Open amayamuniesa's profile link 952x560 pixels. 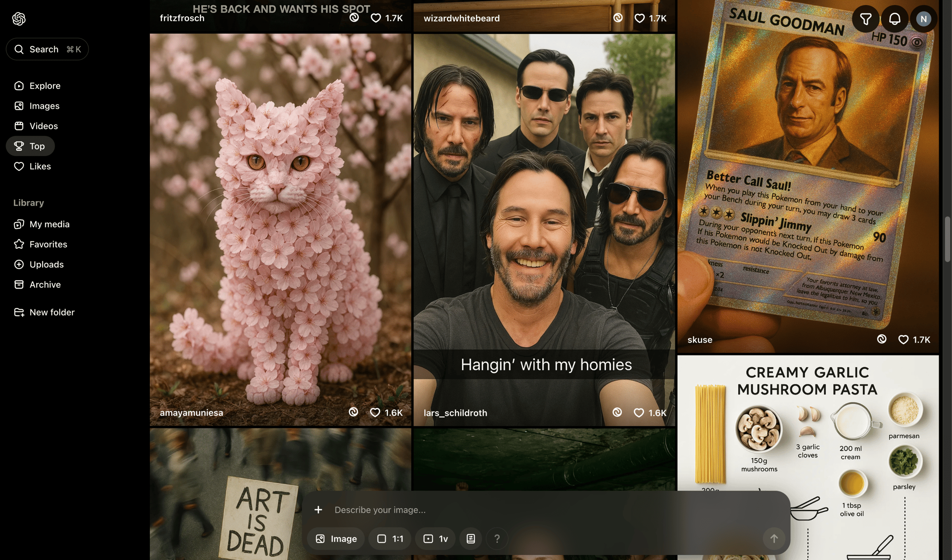(191, 413)
